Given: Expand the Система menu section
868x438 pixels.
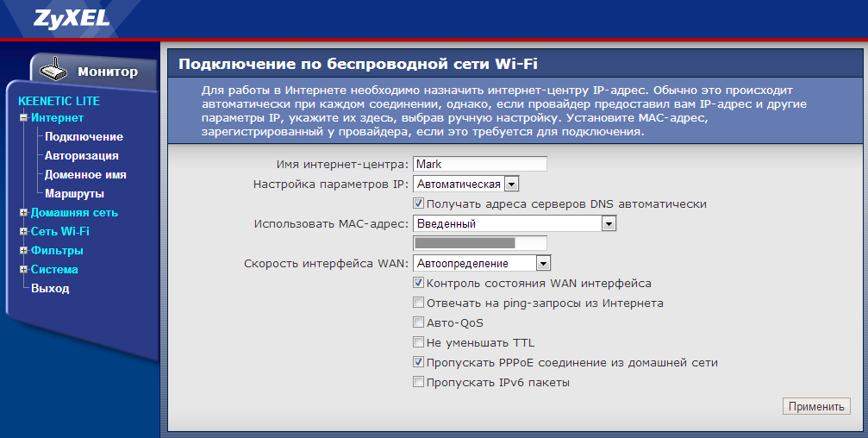Looking at the screenshot, I should tap(23, 270).
